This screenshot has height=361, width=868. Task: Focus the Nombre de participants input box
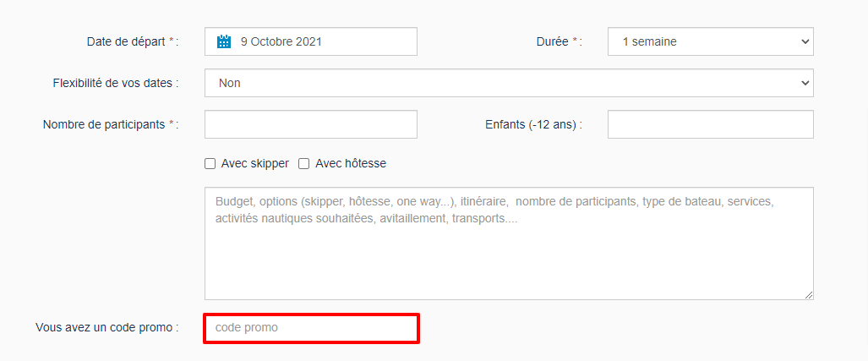pos(310,124)
